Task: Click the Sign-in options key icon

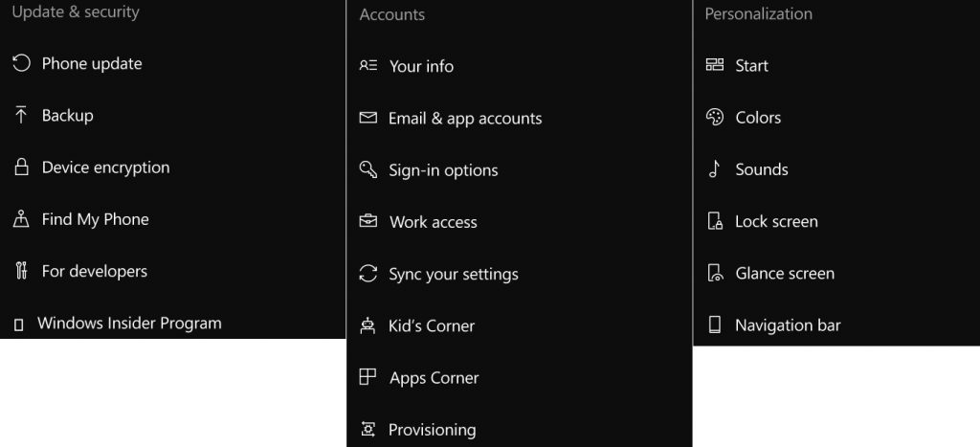Action: pyautogui.click(x=368, y=170)
